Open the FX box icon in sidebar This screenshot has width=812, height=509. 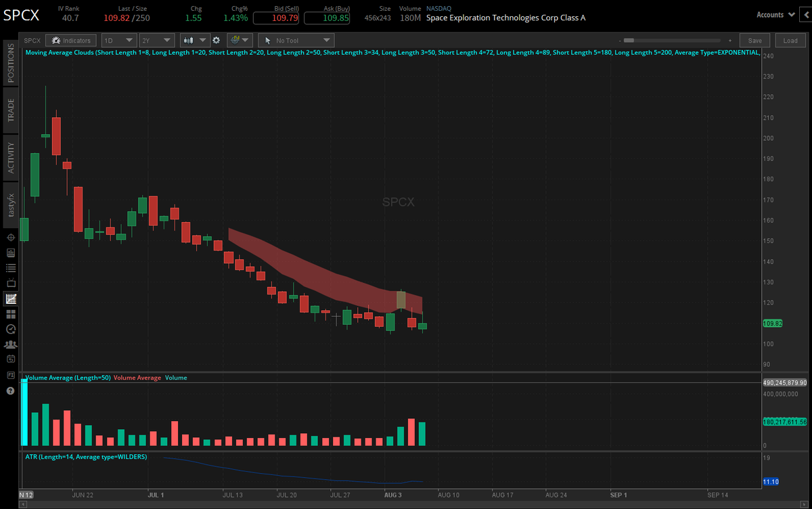click(11, 375)
